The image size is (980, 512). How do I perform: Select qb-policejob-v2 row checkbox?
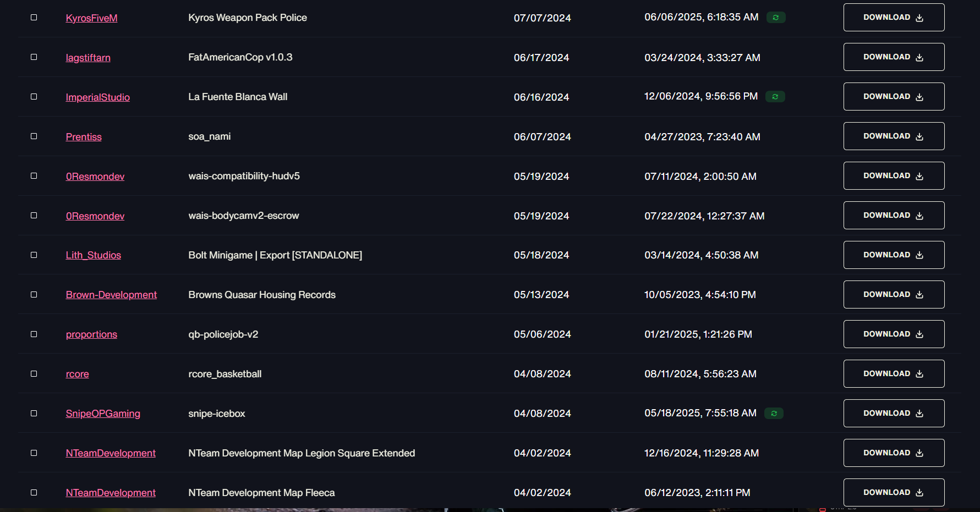(x=34, y=334)
